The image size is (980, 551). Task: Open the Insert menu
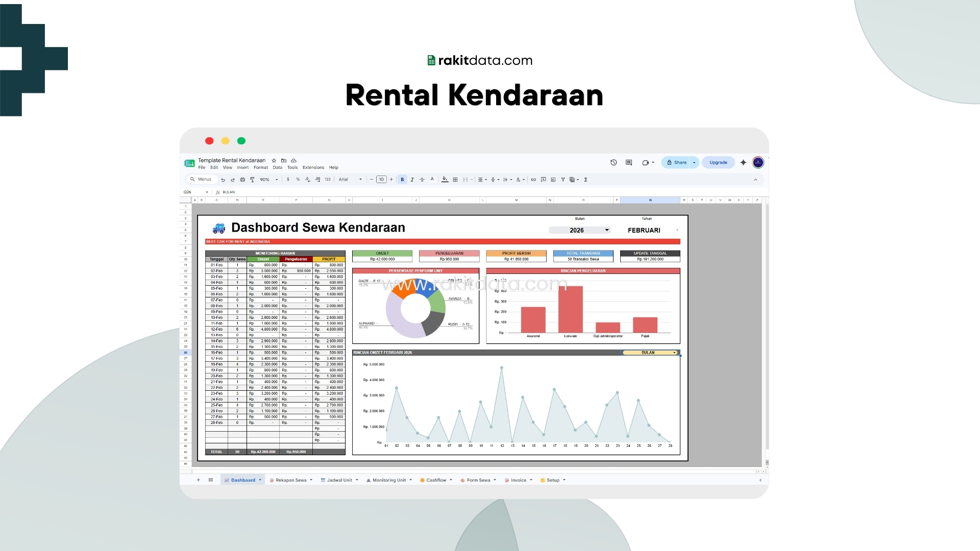[x=243, y=167]
